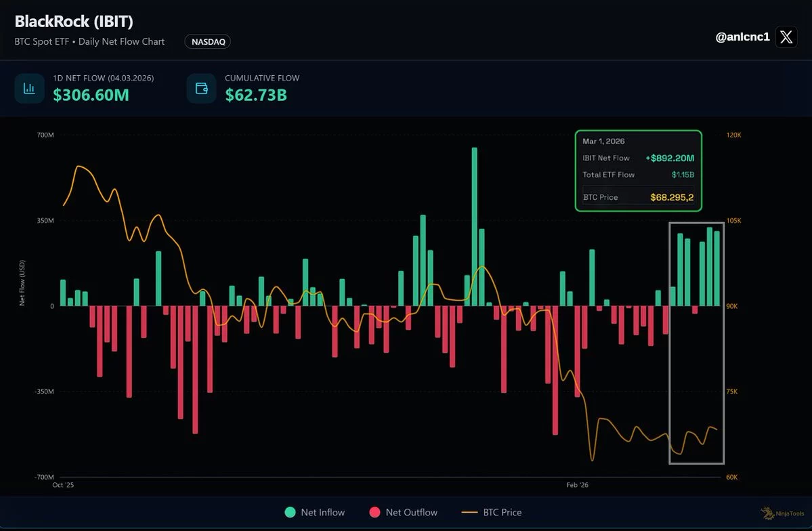Toggle the BTC Price line in legend
The height and width of the screenshot is (531, 812).
[492, 513]
